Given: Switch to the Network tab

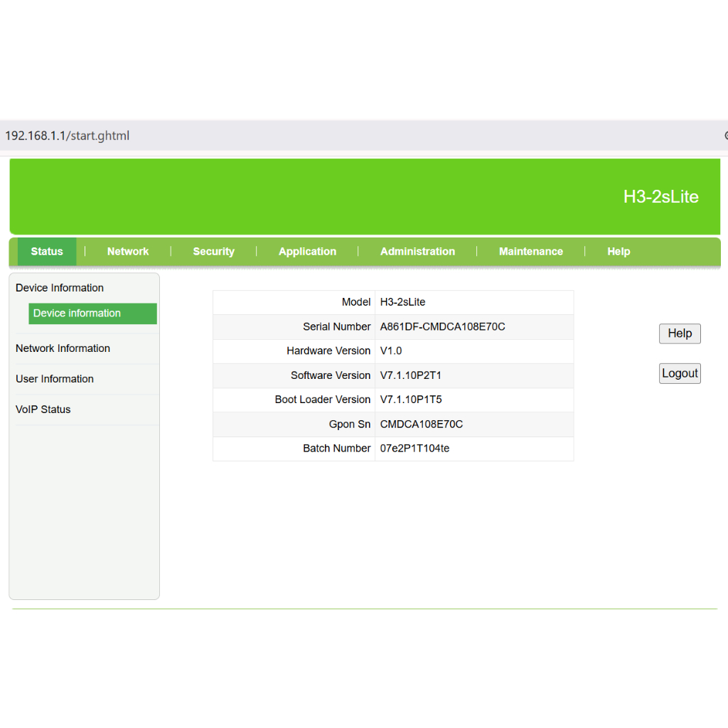Looking at the screenshot, I should click(128, 252).
